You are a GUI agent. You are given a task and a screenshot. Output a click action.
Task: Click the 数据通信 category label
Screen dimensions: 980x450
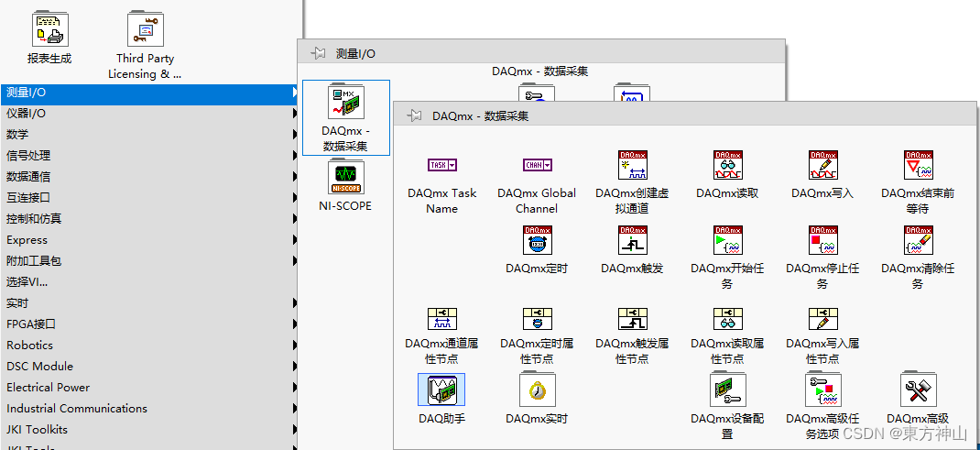[x=28, y=177]
